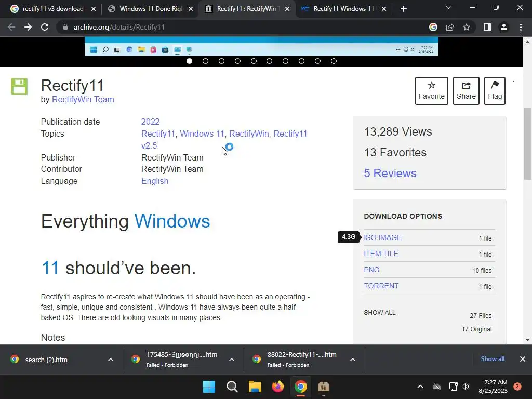Close the downloads bar

(x=523, y=359)
